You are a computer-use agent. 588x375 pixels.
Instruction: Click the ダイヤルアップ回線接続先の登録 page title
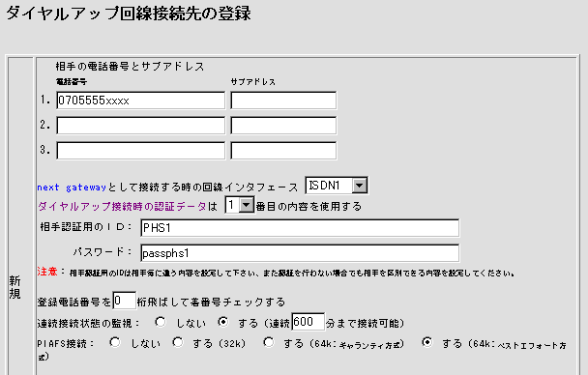pyautogui.click(x=129, y=14)
